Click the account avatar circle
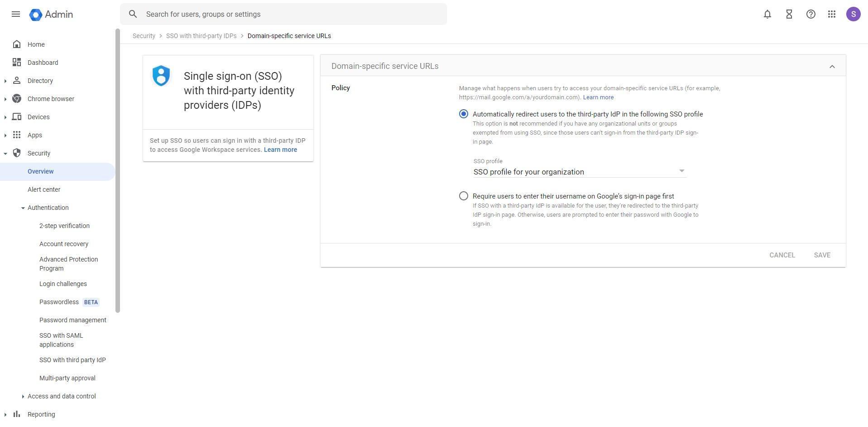The width and height of the screenshot is (868, 427). (853, 14)
